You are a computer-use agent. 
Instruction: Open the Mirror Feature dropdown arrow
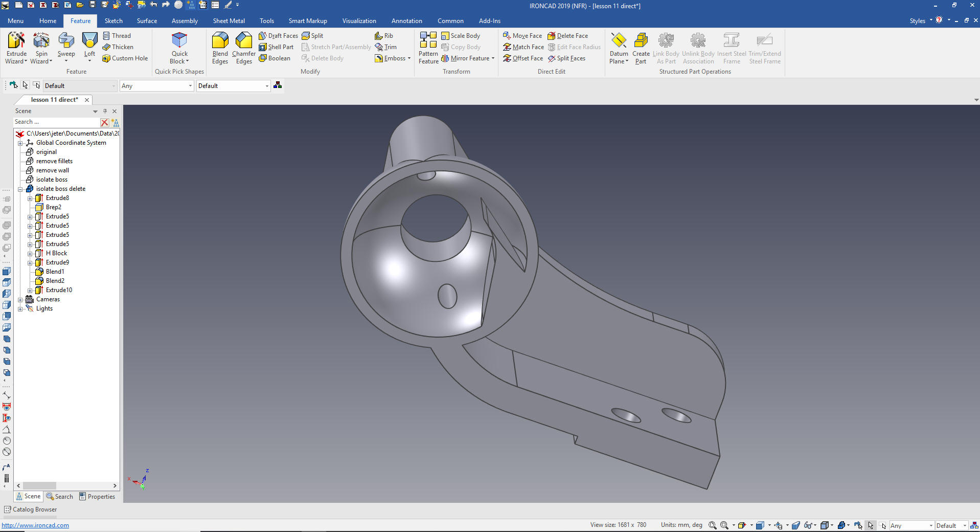click(x=493, y=58)
